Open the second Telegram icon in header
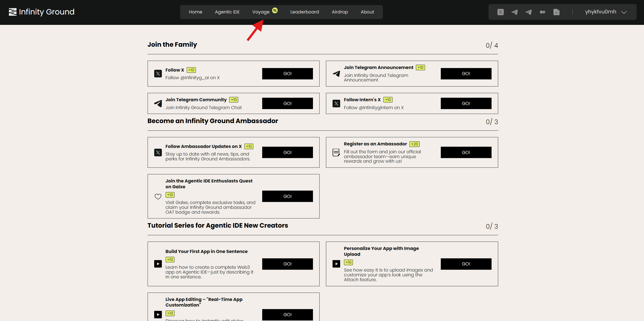Image resolution: width=644 pixels, height=321 pixels. (528, 12)
